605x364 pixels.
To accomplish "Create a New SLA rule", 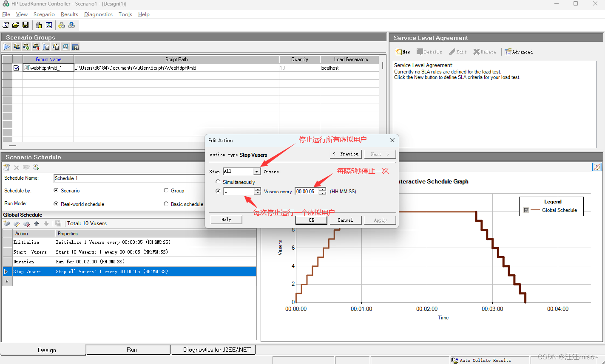I will click(403, 52).
